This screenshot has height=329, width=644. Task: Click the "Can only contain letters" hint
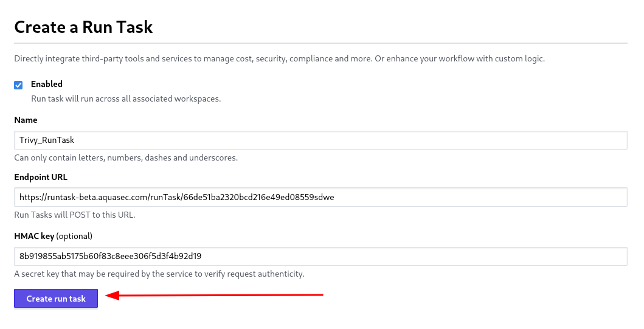[125, 158]
